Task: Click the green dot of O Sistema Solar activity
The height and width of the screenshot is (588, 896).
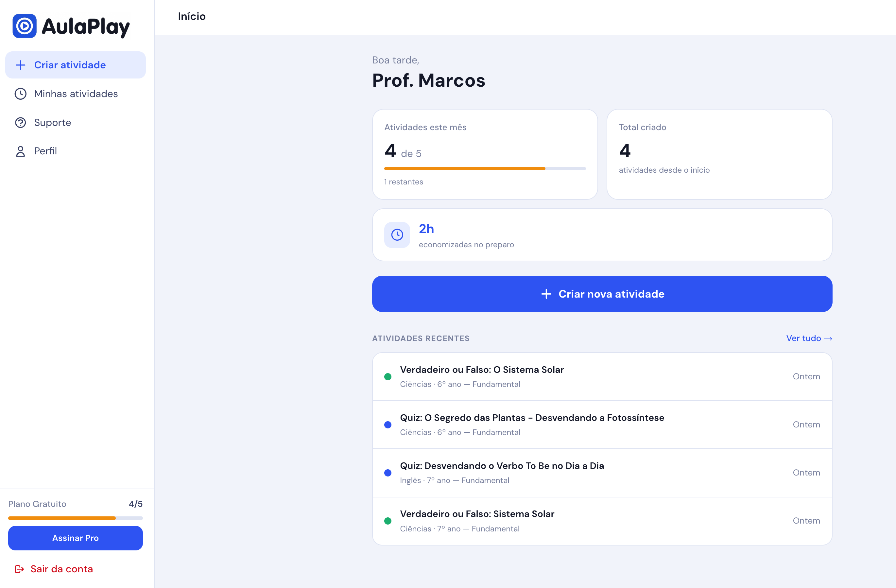Action: pyautogui.click(x=388, y=377)
